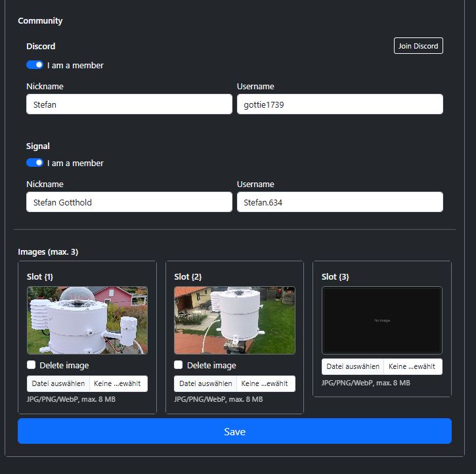The width and height of the screenshot is (476, 474).
Task: Click 'Slot {1}' label
Action: [x=40, y=277]
